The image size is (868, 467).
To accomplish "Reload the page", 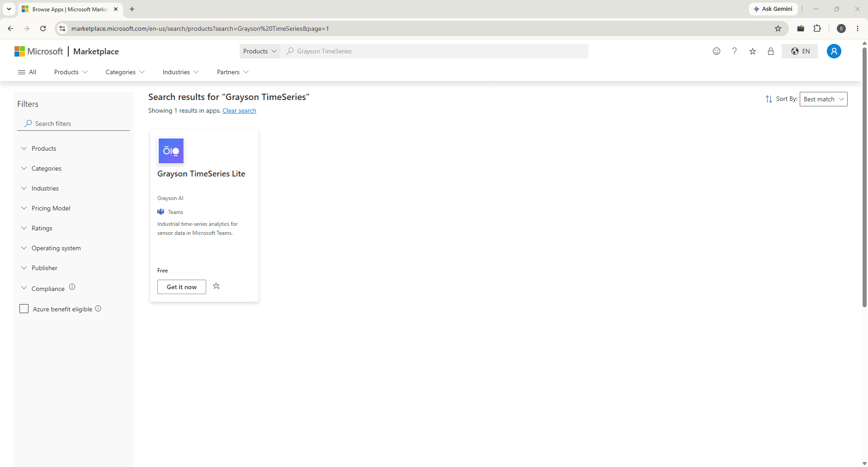I will (43, 29).
